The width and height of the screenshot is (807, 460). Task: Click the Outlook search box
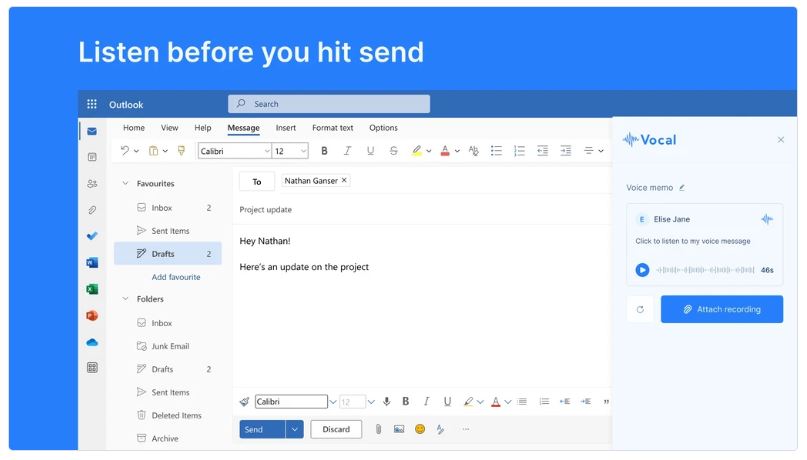(329, 104)
